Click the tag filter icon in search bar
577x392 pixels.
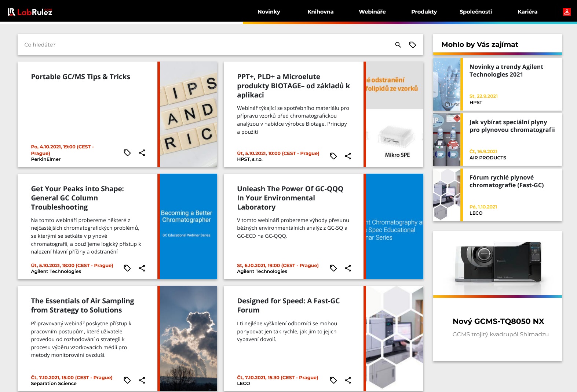tap(413, 45)
